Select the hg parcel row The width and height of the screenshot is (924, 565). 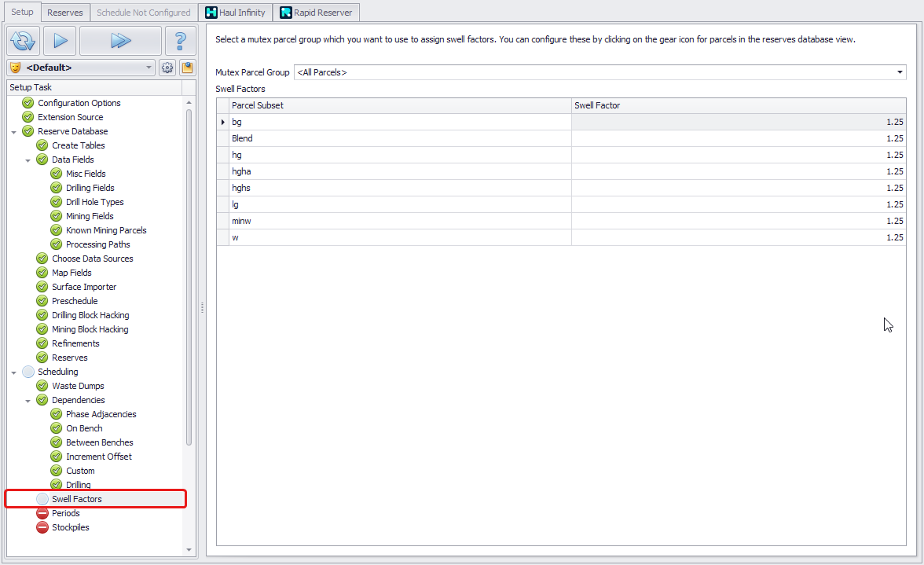(x=561, y=155)
